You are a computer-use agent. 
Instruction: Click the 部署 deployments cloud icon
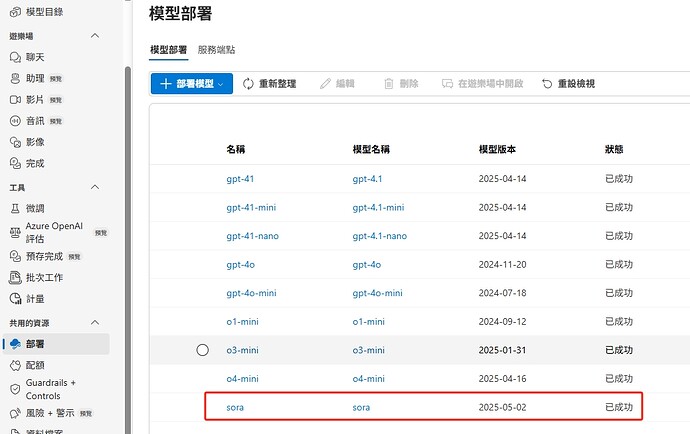(15, 344)
